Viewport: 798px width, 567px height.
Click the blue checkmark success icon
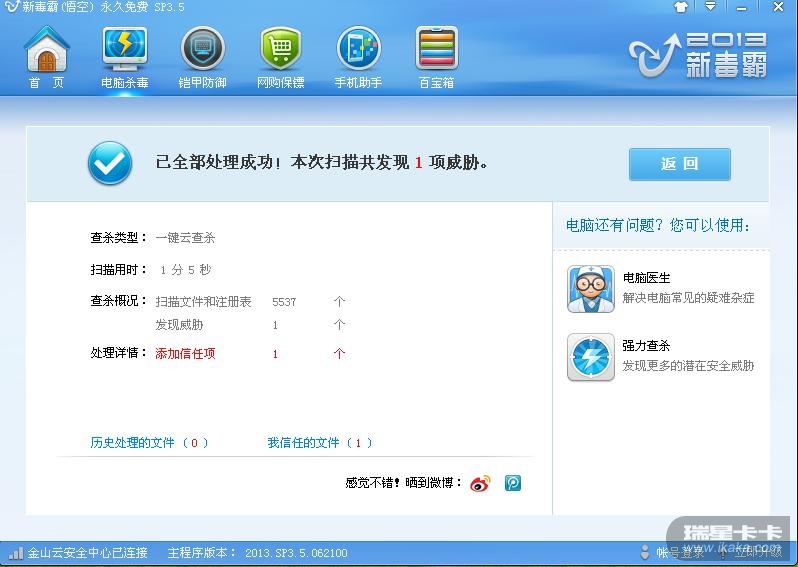(110, 163)
